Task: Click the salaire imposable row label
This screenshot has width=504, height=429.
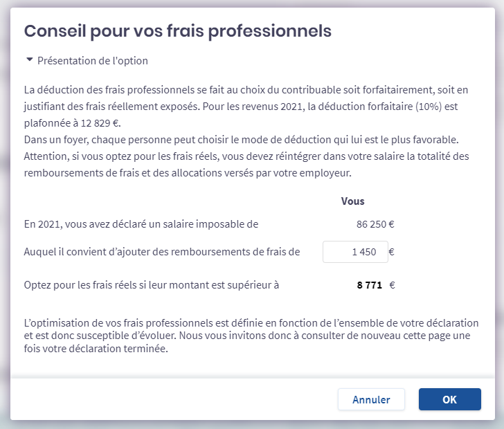Action: click(x=141, y=224)
